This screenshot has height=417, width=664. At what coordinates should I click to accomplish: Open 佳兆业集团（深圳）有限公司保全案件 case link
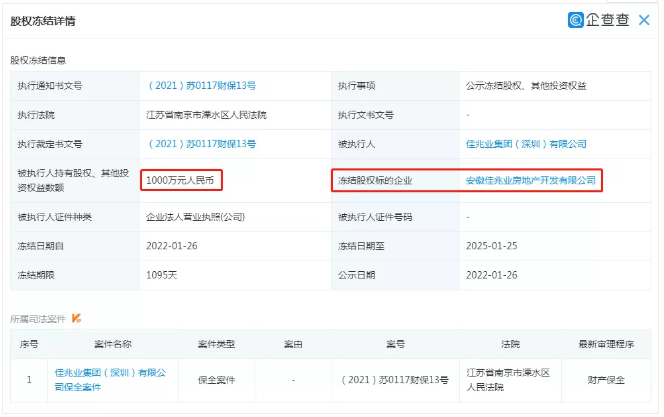[x=111, y=380]
